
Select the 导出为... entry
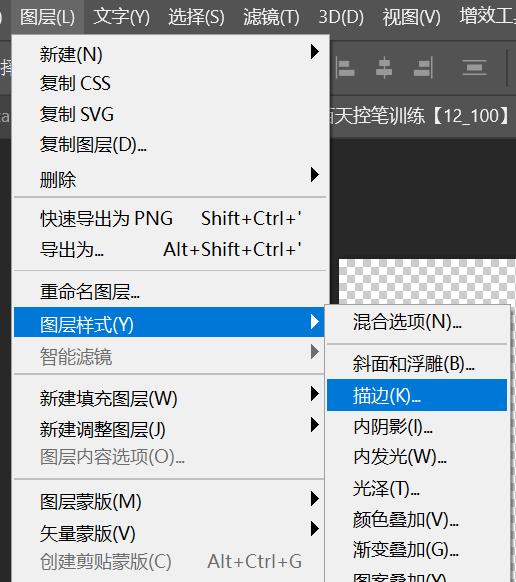click(170, 249)
